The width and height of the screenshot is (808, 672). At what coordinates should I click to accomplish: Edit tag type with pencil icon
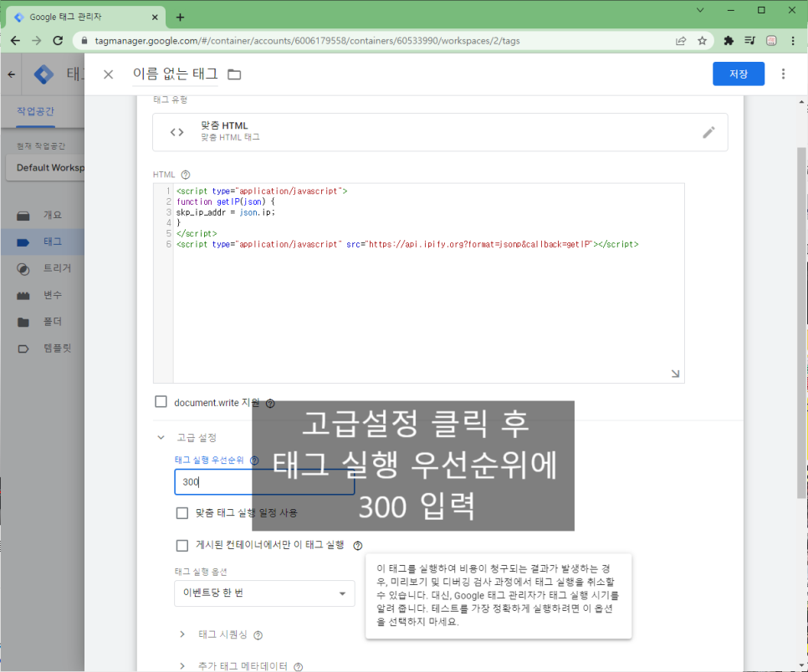coord(708,132)
